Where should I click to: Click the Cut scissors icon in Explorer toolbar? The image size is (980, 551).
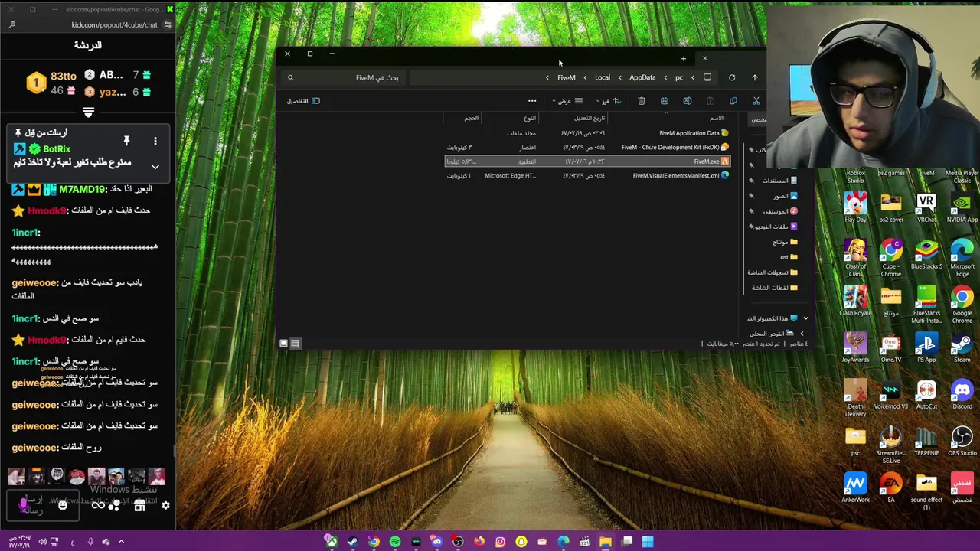pos(756,101)
